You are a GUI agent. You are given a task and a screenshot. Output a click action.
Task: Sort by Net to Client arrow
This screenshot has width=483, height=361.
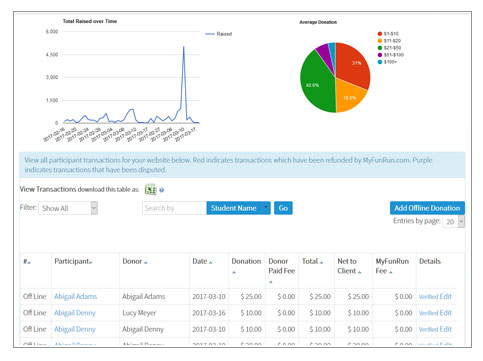click(x=359, y=272)
